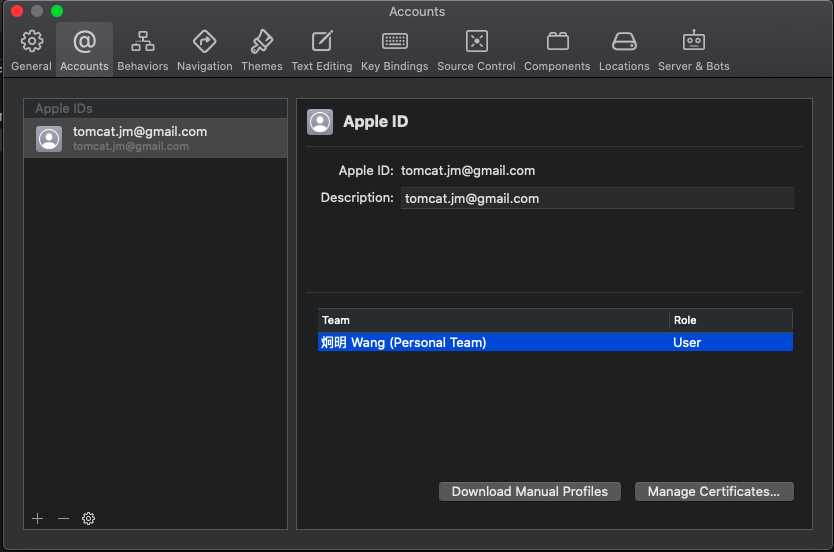This screenshot has width=834, height=552.
Task: Select the Wang (Personal Team) row
Action: [555, 342]
